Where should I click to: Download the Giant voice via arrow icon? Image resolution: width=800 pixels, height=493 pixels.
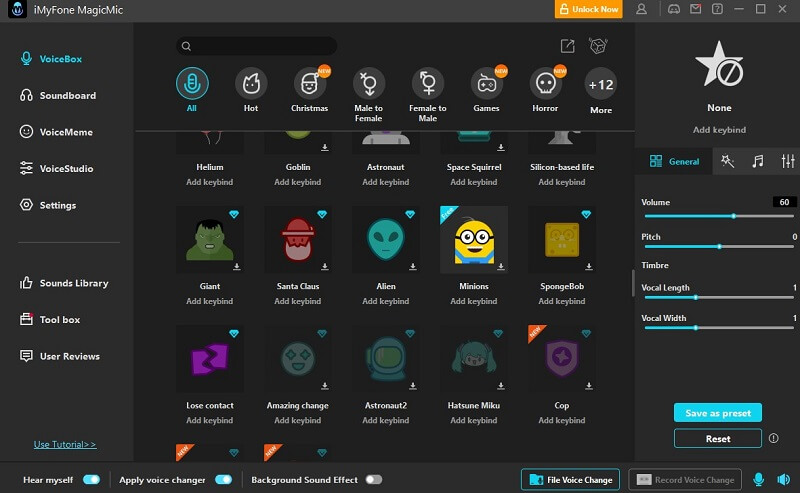point(237,266)
